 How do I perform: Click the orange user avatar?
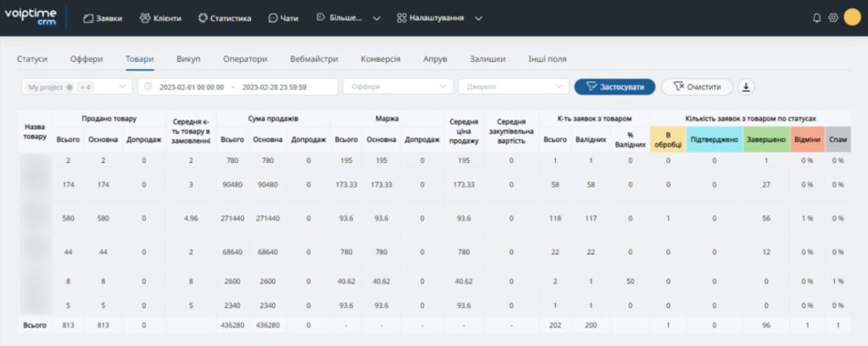[x=853, y=18]
